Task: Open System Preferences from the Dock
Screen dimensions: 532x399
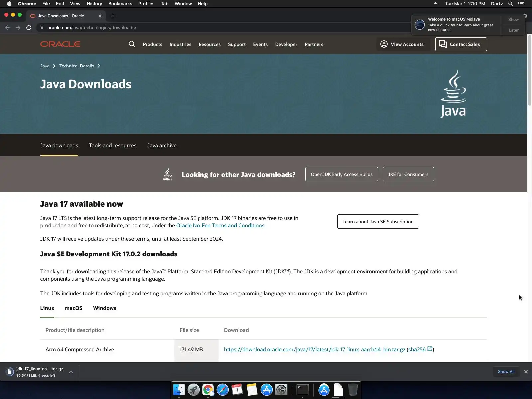Action: (281, 389)
